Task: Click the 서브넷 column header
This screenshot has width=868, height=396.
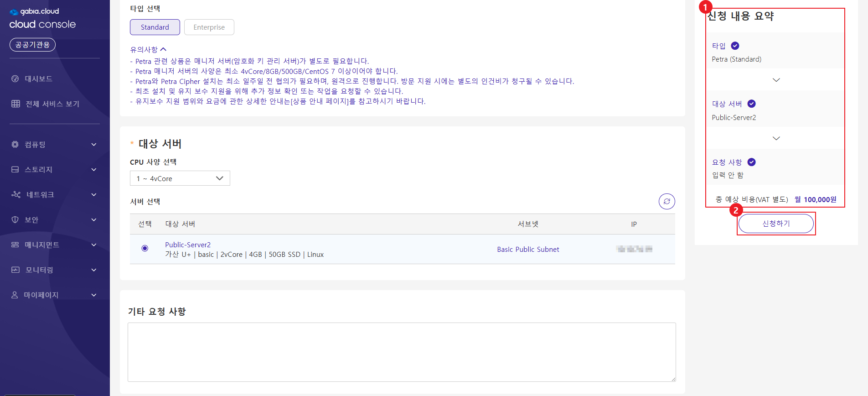Action: click(x=528, y=224)
